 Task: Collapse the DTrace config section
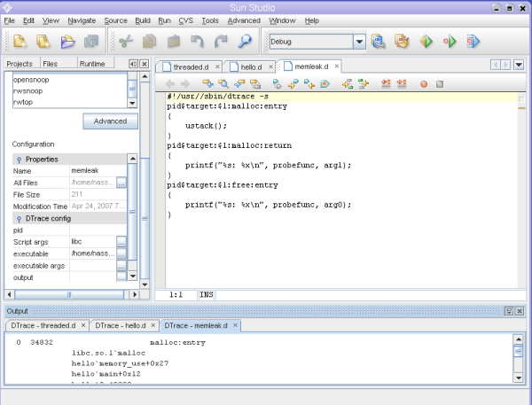pyautogui.click(x=19, y=219)
